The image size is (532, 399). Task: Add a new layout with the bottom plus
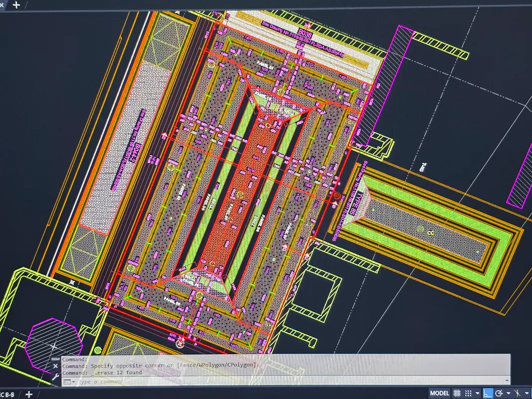[29, 394]
